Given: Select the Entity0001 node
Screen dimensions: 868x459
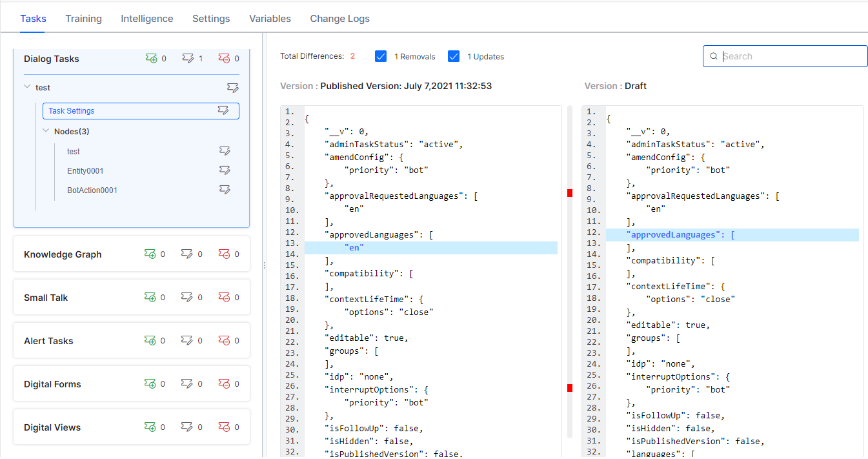Looking at the screenshot, I should [85, 171].
